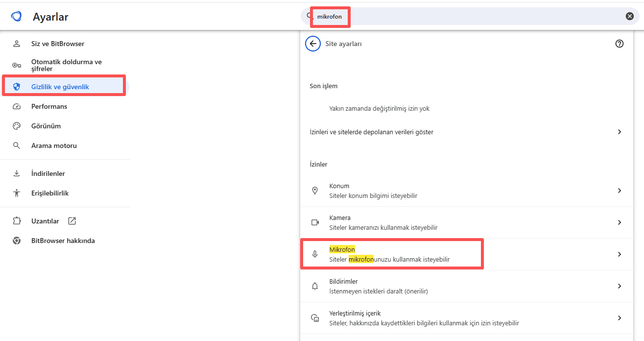Open help for Site ayarları

(x=620, y=44)
